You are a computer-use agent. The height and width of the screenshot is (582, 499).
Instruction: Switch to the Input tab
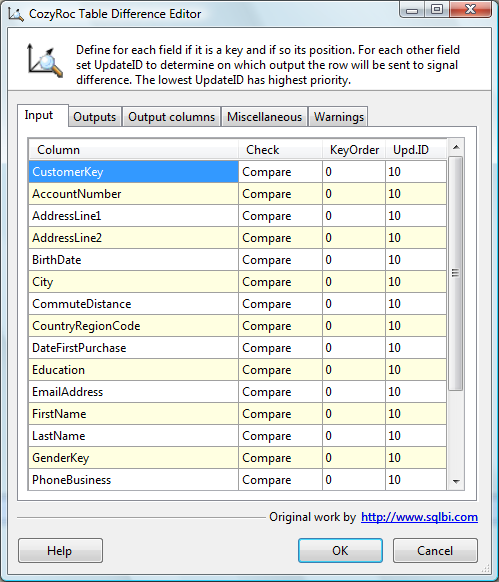point(43,115)
